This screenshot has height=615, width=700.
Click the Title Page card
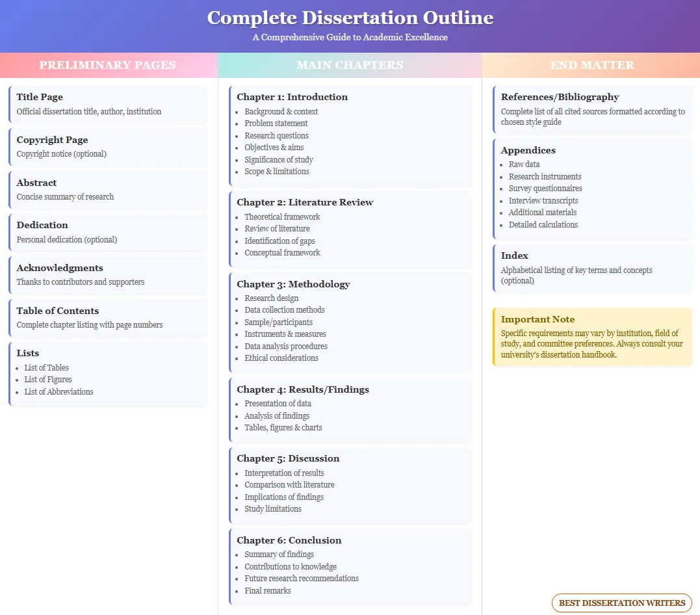[x=108, y=104]
